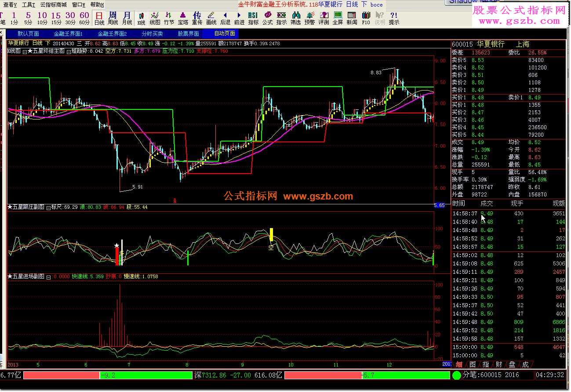Collapse the 标尺 box in 五星跟庄副图
Image resolution: width=571 pixels, height=392 pixels.
coord(48,207)
